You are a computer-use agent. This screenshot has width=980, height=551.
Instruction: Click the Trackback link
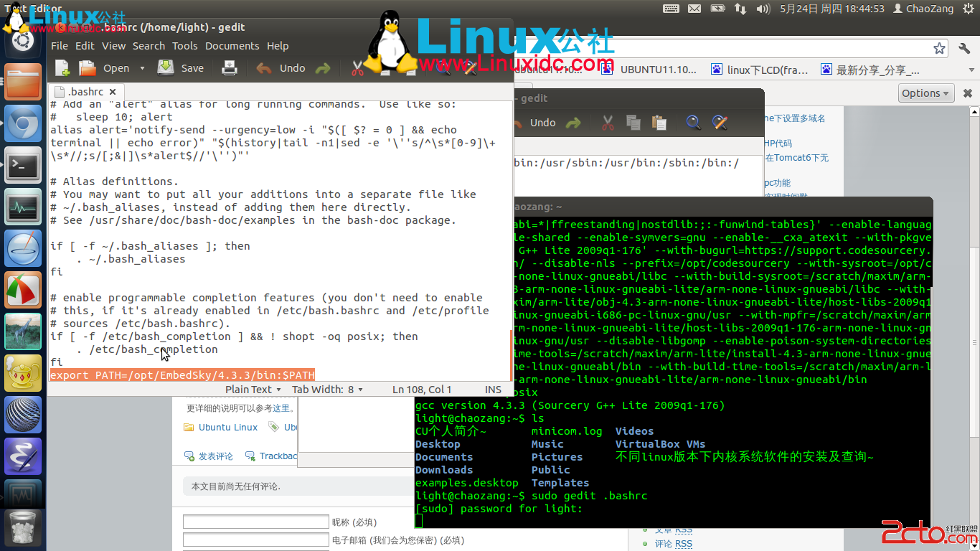(x=278, y=456)
